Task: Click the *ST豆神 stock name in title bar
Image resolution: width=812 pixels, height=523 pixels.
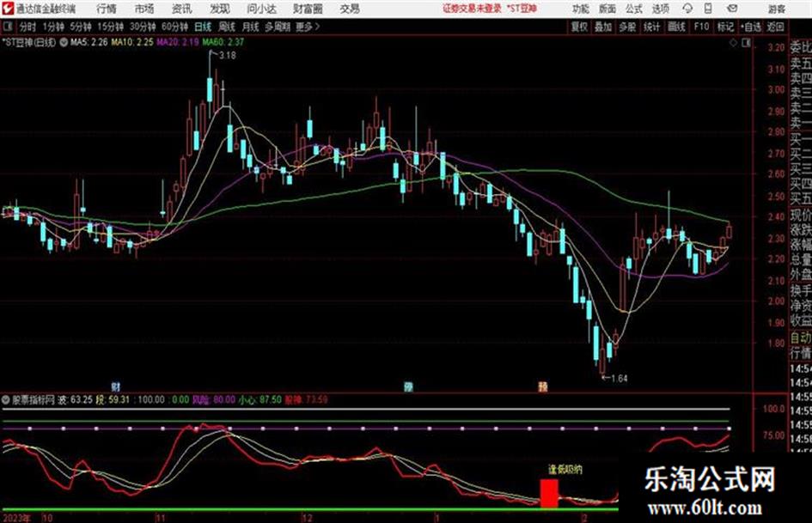Action: tap(521, 9)
